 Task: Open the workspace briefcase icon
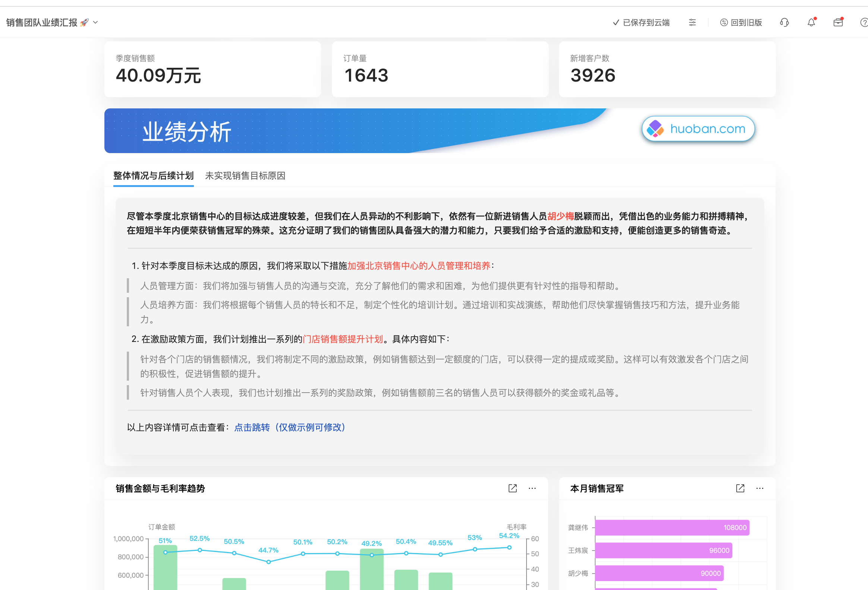tap(838, 22)
